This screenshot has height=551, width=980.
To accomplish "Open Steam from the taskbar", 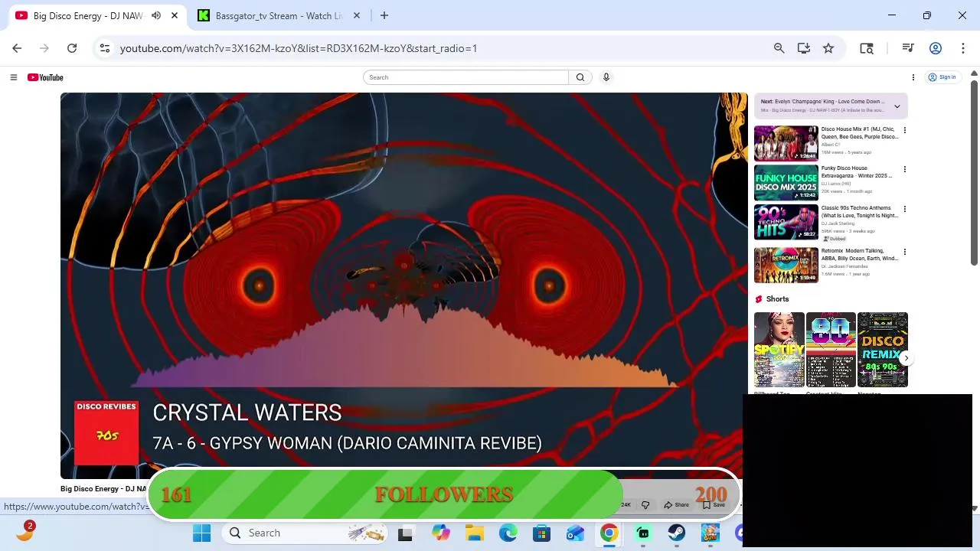I will 677,533.
